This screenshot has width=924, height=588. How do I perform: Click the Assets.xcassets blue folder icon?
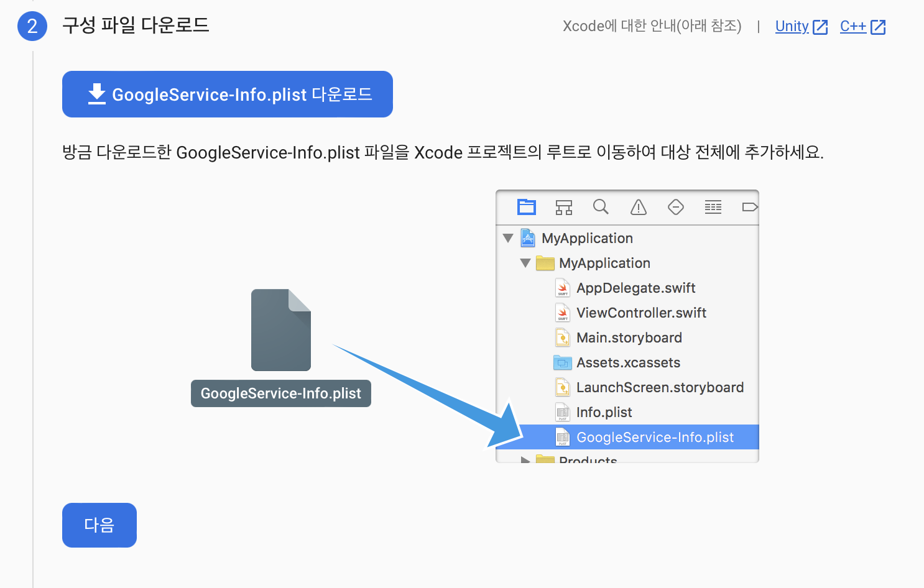(563, 362)
